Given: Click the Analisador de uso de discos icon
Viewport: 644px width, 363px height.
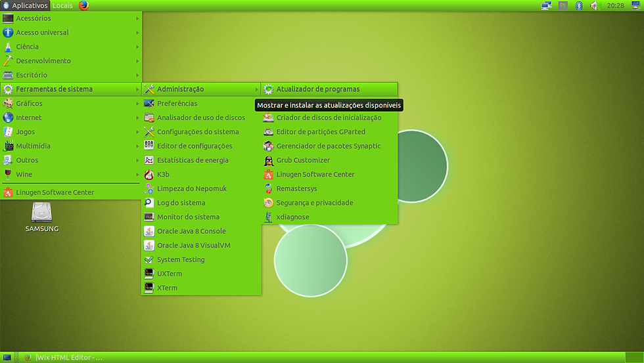Looking at the screenshot, I should 149,117.
